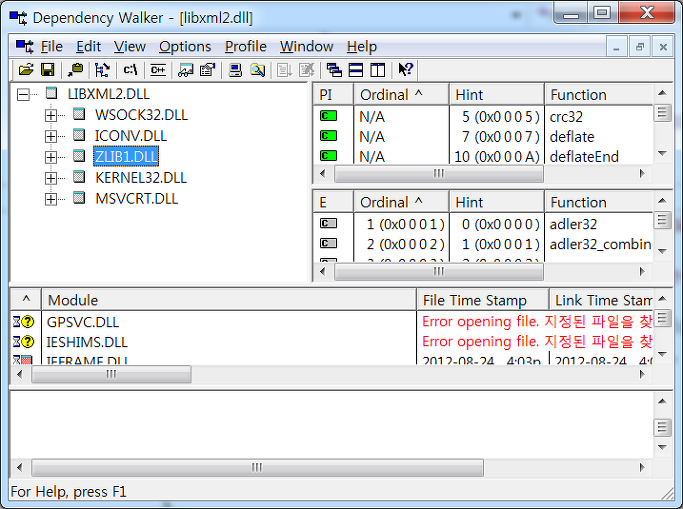
Task: Click the greyed Stop Profiling icon
Action: point(307,70)
